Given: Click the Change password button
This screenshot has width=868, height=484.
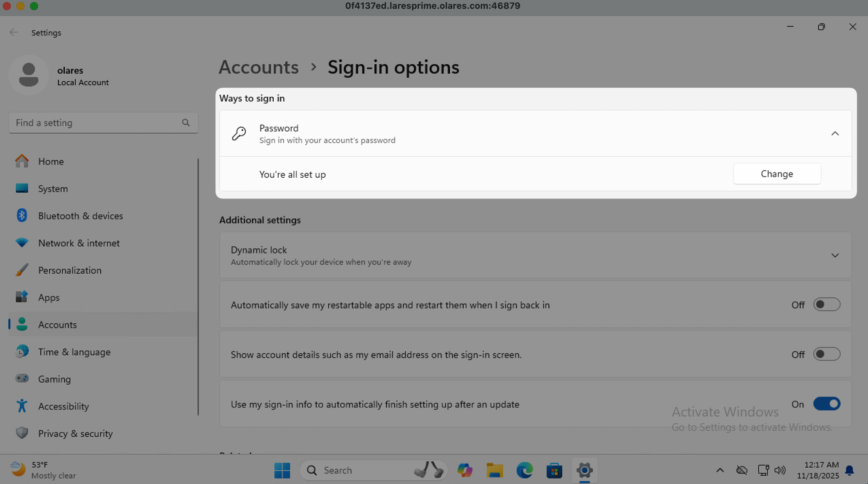Looking at the screenshot, I should click(x=777, y=174).
